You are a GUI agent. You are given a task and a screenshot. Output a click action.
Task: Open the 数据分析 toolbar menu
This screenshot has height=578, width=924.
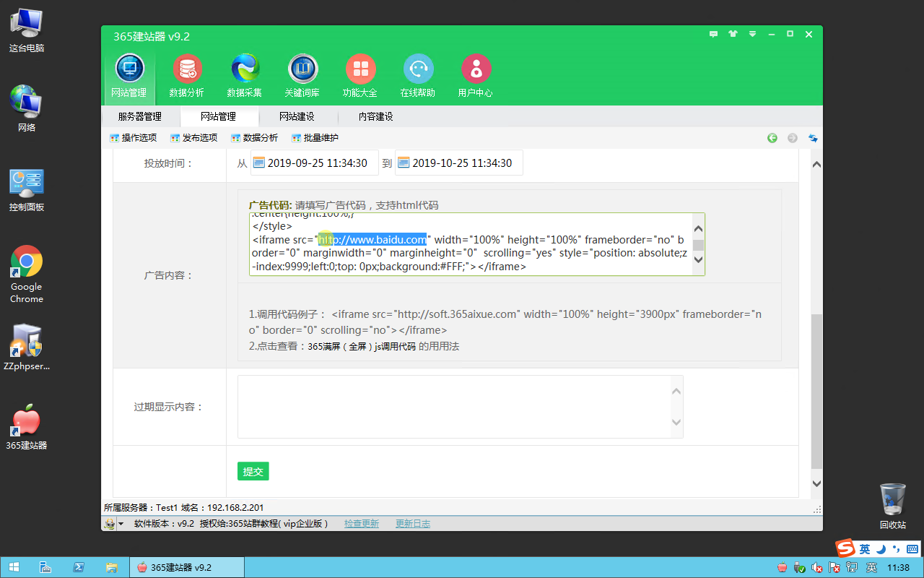[255, 138]
